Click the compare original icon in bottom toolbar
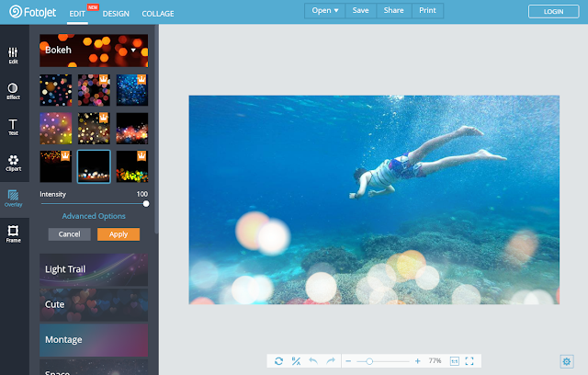The width and height of the screenshot is (588, 375). (x=296, y=361)
